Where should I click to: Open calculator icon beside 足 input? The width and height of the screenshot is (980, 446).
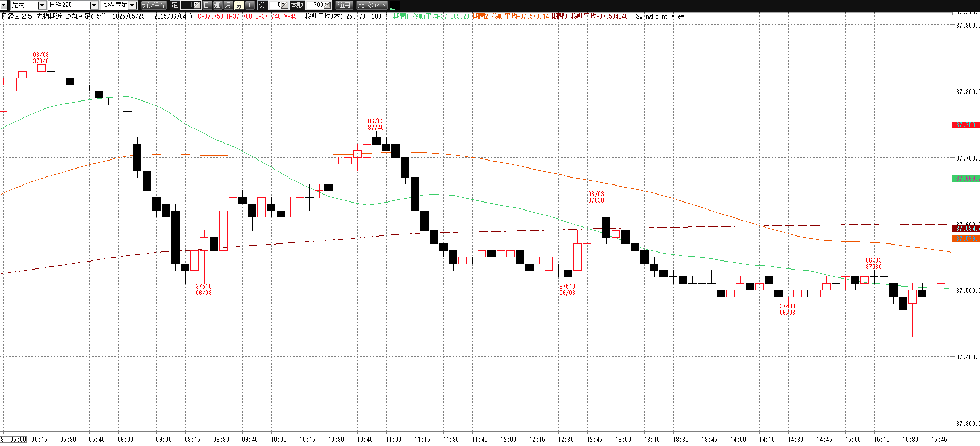coord(196,5)
